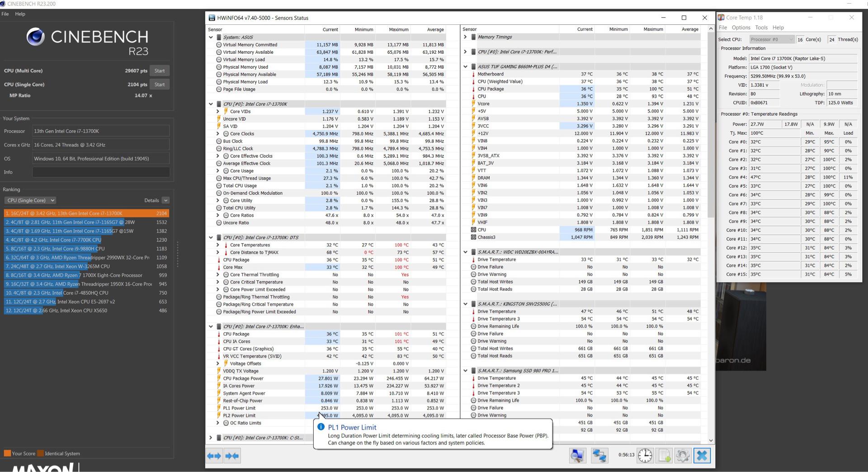Image resolution: width=868 pixels, height=472 pixels.
Task: Start the CPU (Multi Core) benchmark
Action: coord(160,71)
